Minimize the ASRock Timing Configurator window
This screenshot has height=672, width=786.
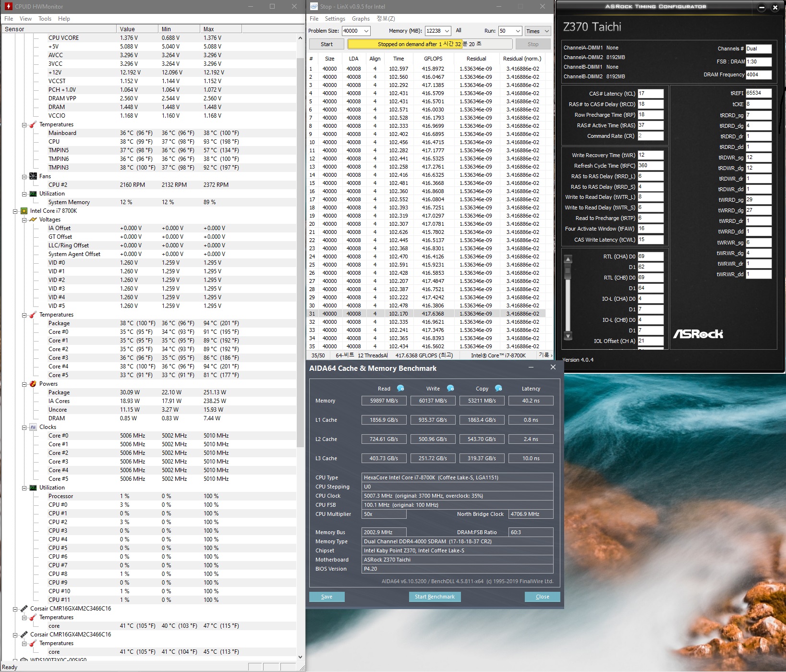(x=762, y=7)
